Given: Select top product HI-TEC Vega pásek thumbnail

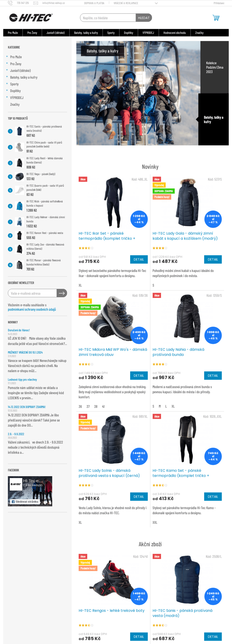Looking at the screenshot, I should (19, 177).
